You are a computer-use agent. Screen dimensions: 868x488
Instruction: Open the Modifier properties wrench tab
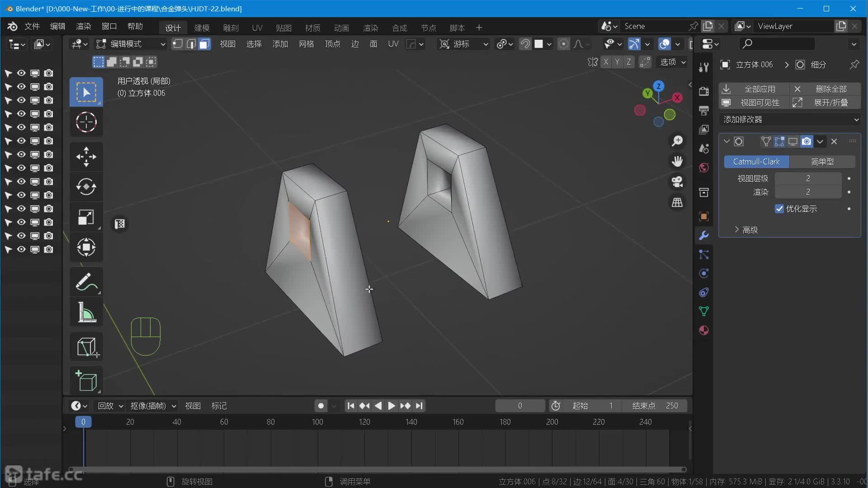(x=703, y=235)
